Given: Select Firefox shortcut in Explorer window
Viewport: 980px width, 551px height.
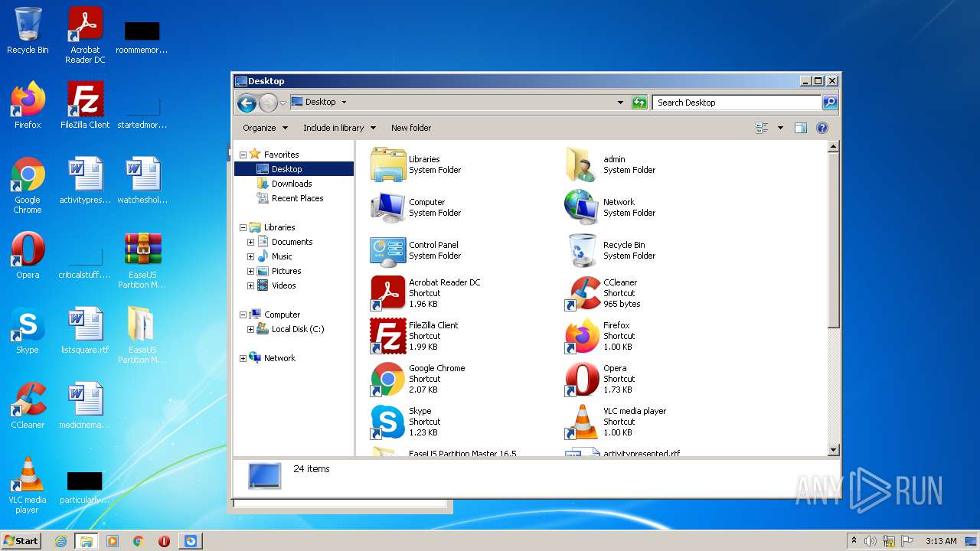Looking at the screenshot, I should (x=583, y=336).
